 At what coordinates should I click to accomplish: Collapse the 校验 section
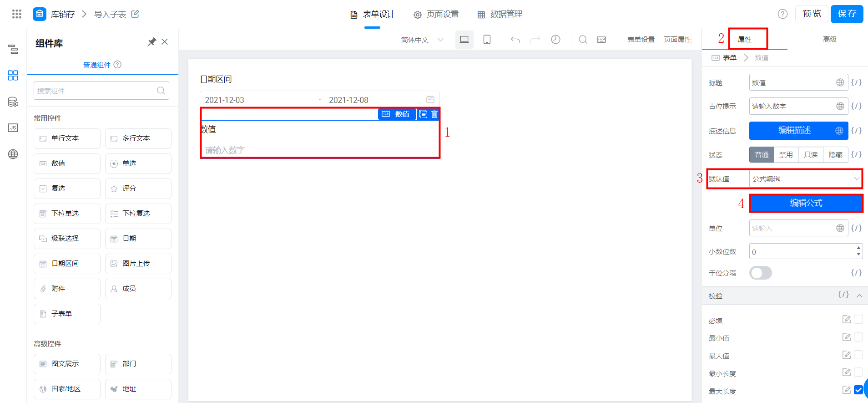coord(859,296)
